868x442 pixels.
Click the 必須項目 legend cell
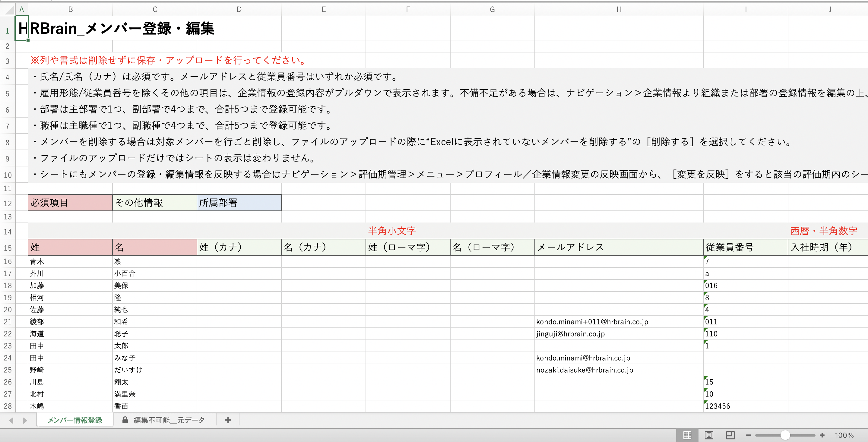click(x=71, y=203)
